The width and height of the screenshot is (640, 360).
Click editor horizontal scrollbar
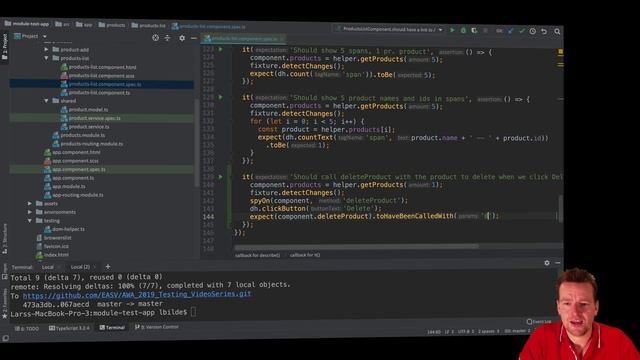point(356,247)
